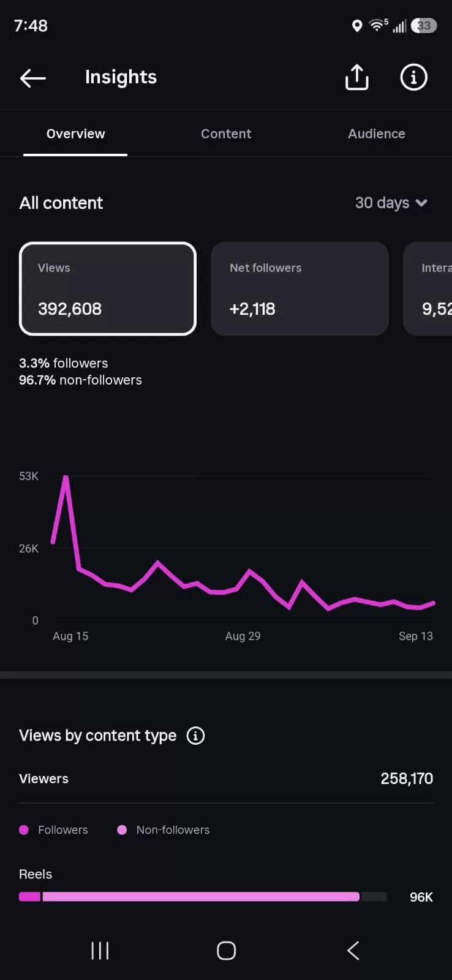This screenshot has height=980, width=452.
Task: Open the 30 days range dropdown
Action: (x=391, y=203)
